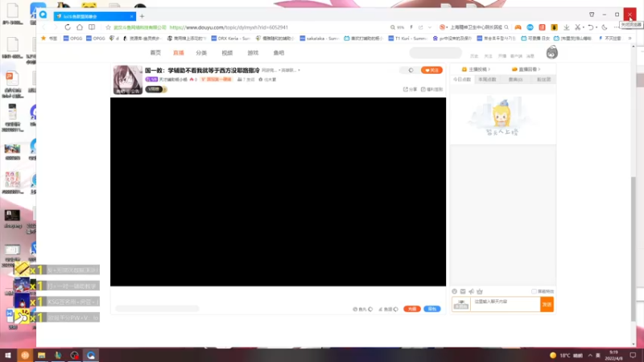Click the undo closed tab icon
This screenshot has height=362, width=644.
(x=590, y=27)
